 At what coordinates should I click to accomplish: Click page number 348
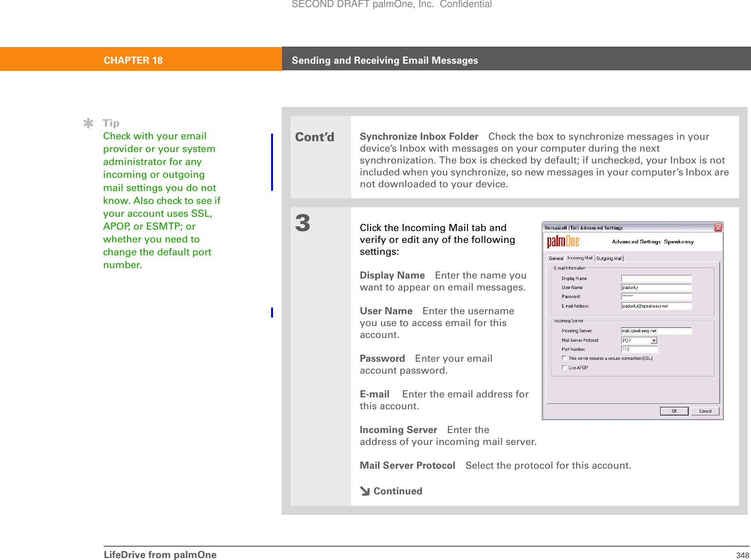coord(742,555)
